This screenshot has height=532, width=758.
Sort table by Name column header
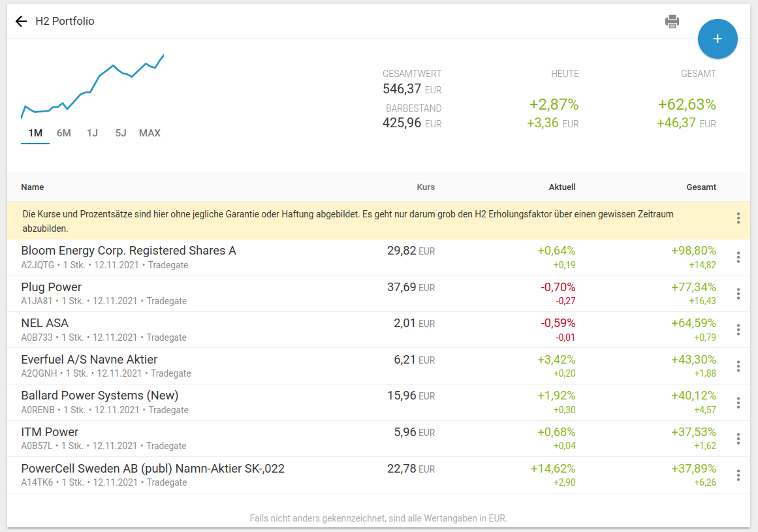tap(33, 187)
